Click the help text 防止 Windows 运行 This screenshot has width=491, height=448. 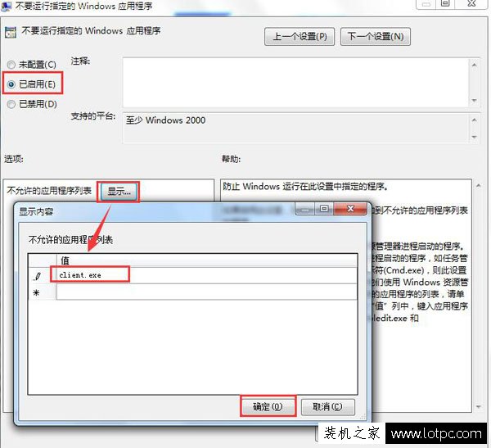point(305,187)
